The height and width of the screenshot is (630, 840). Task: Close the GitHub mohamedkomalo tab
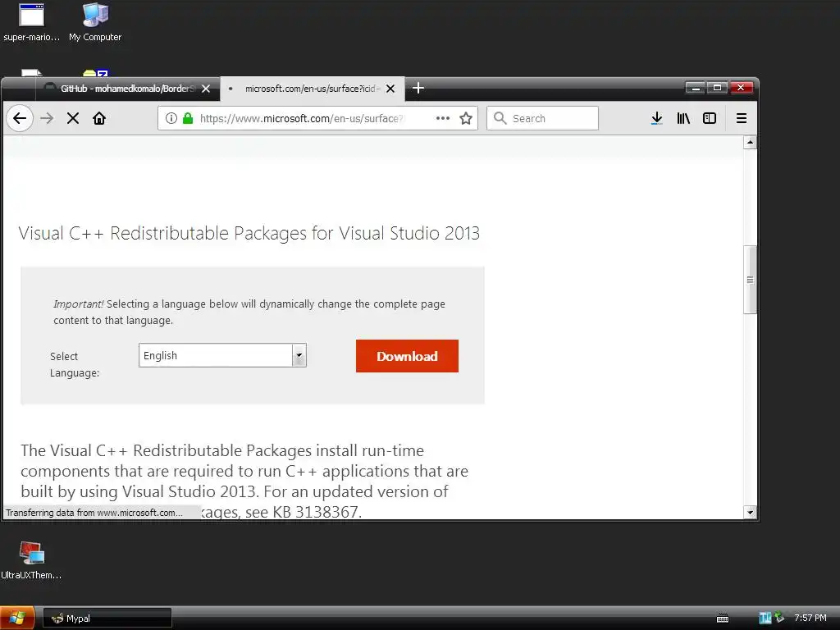pos(206,89)
